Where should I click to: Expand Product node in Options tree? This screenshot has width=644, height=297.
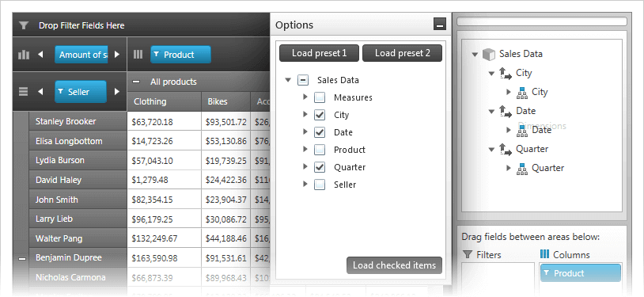[x=305, y=149]
